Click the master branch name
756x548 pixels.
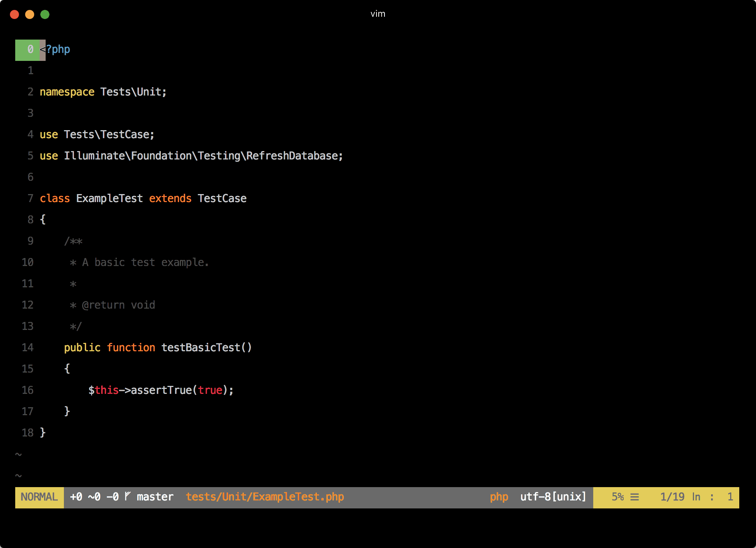(155, 497)
